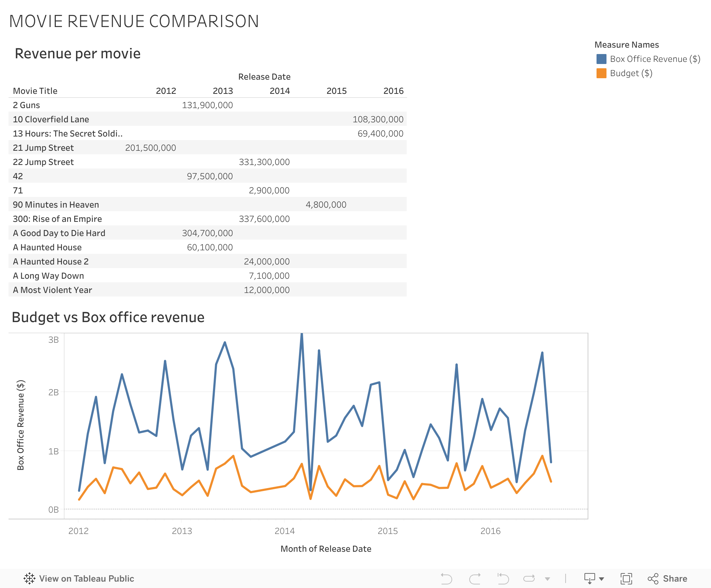Enter full screen mode

coord(627,578)
